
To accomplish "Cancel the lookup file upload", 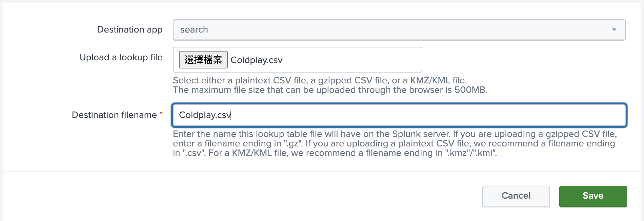I will tap(516, 196).
